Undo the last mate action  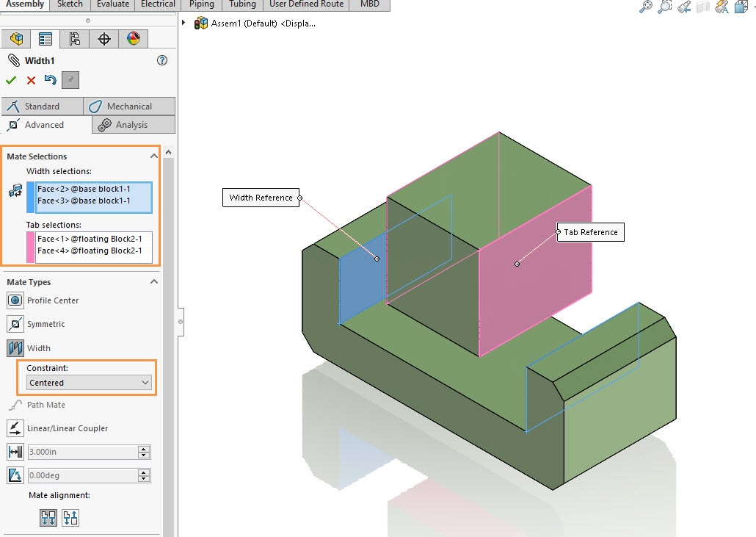coord(50,79)
